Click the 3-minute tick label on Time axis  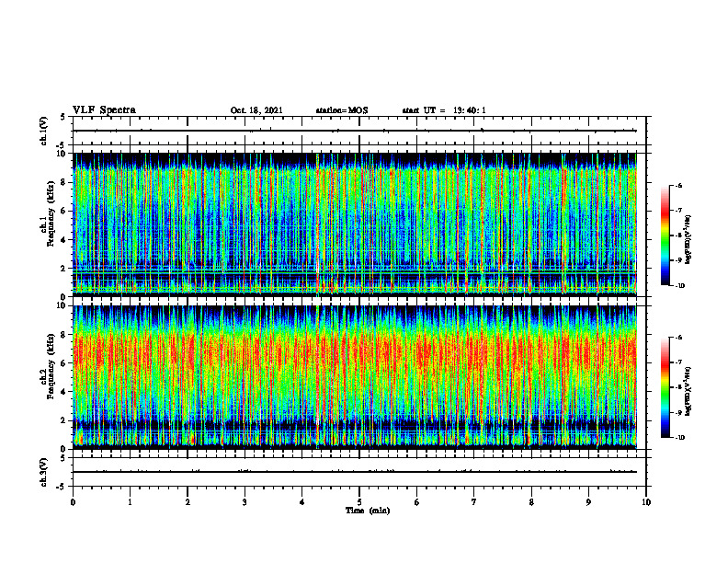coord(245,502)
